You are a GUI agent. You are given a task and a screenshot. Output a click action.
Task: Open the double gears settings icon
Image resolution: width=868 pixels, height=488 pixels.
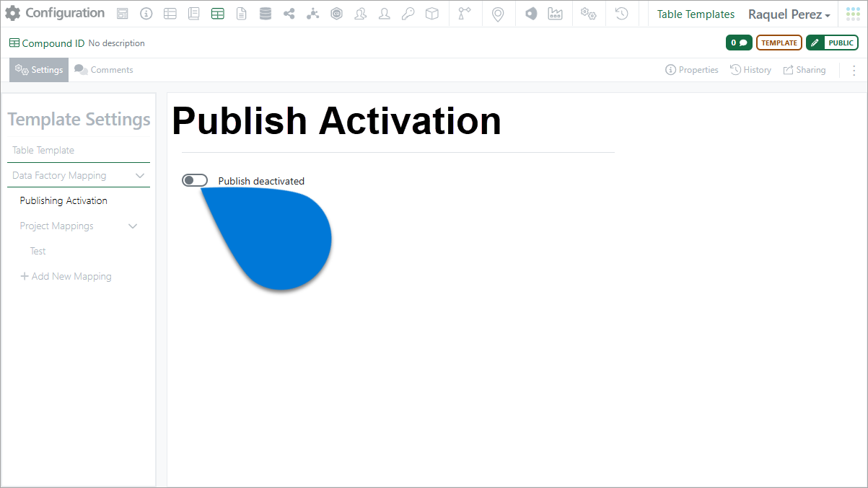[588, 14]
